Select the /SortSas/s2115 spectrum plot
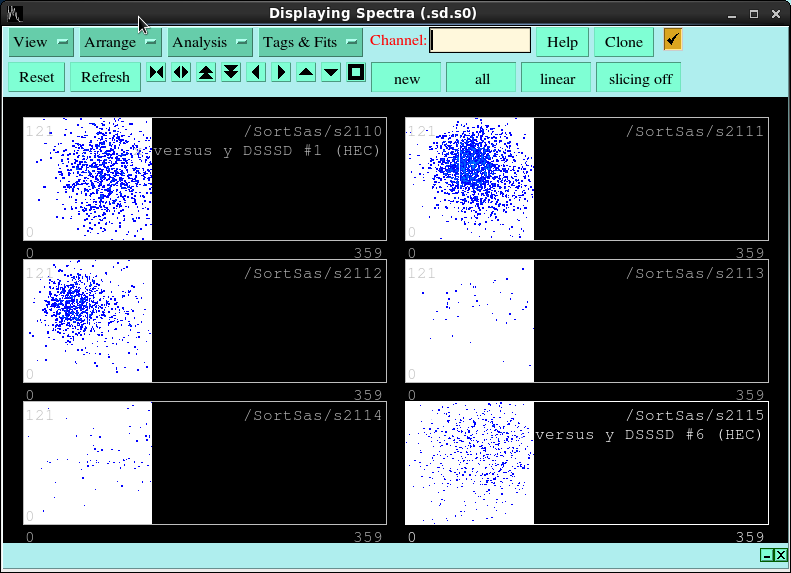This screenshot has height=573, width=791. tap(587, 463)
